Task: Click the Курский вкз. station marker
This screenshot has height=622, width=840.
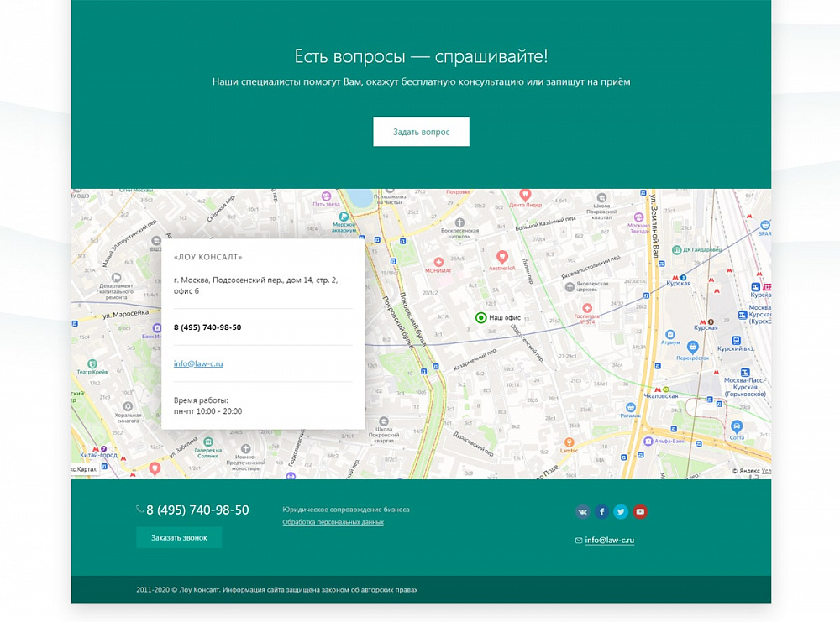Action: (x=736, y=341)
